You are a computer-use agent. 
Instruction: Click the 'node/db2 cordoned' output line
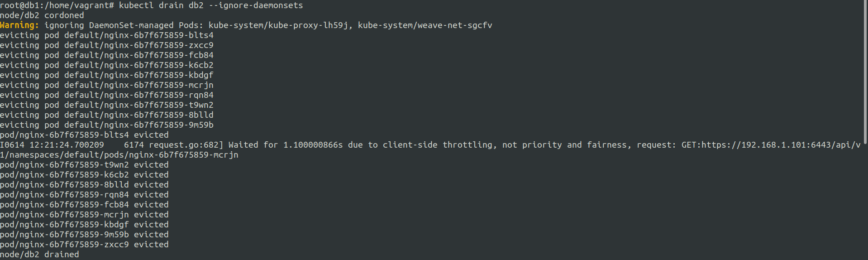click(42, 15)
